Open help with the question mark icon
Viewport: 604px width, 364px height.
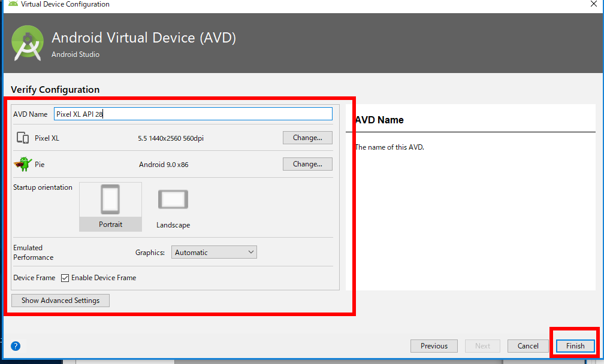pos(16,346)
